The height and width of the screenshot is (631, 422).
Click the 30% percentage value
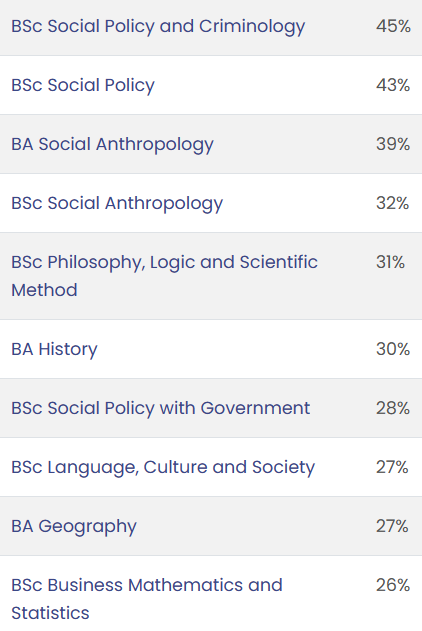pyautogui.click(x=393, y=349)
